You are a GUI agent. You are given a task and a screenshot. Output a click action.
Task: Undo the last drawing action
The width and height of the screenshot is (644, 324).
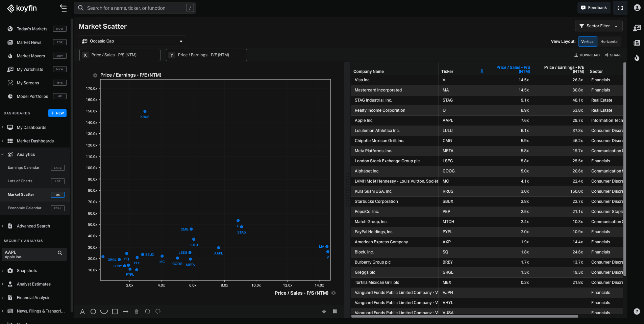point(147,311)
